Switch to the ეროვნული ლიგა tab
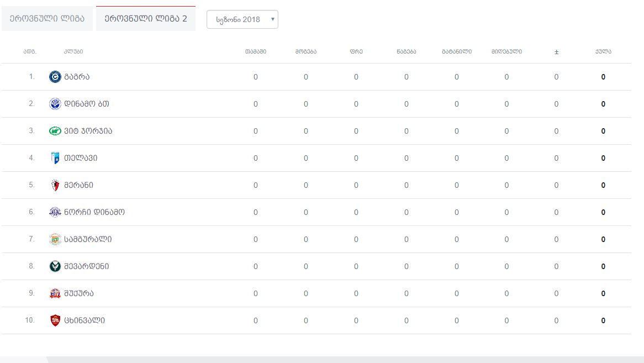Screen dimensions: 644x363 [x=46, y=19]
